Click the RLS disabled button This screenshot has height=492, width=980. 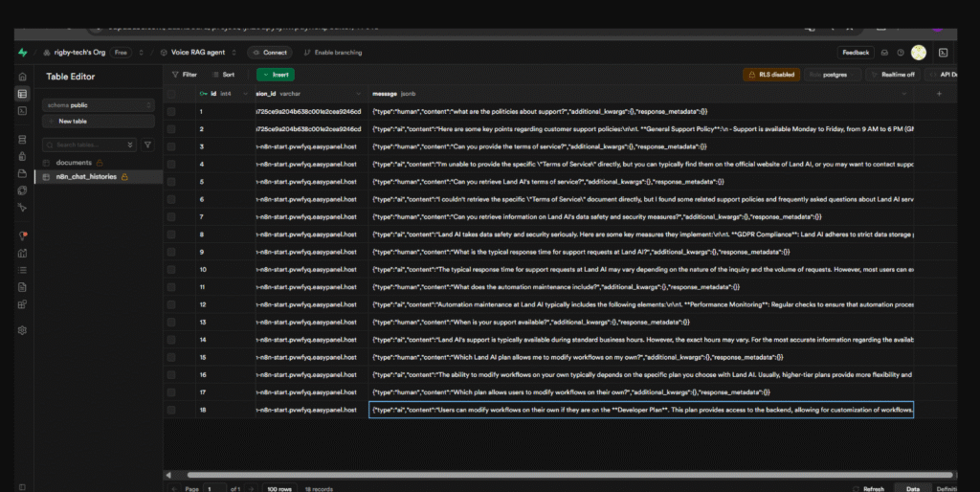pyautogui.click(x=771, y=74)
